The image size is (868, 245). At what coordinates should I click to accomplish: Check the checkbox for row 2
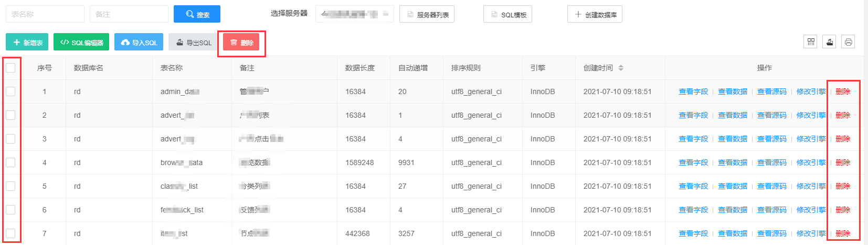(x=10, y=115)
